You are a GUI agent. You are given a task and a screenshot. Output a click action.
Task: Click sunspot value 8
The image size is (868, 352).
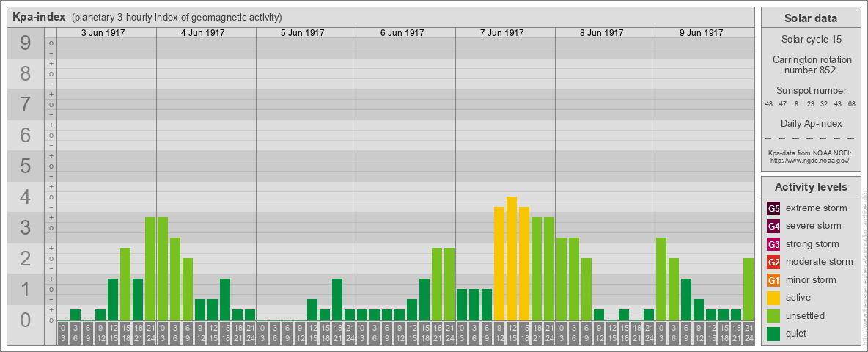[x=796, y=104]
